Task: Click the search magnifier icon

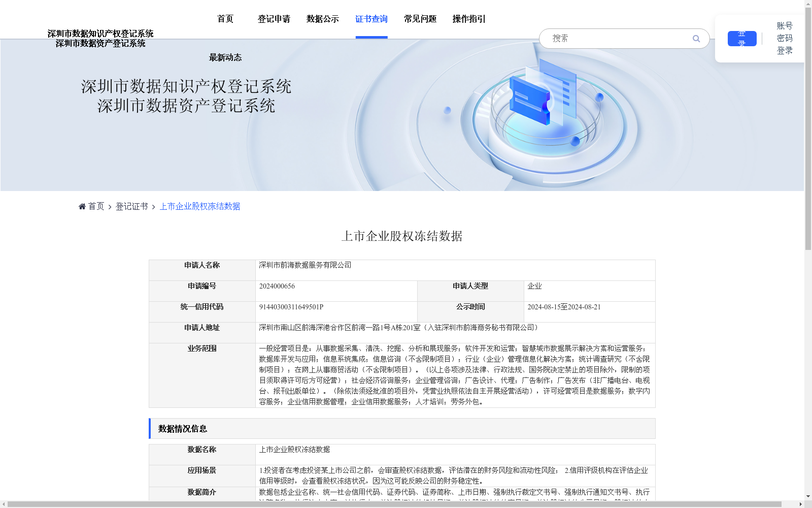Action: [696, 39]
